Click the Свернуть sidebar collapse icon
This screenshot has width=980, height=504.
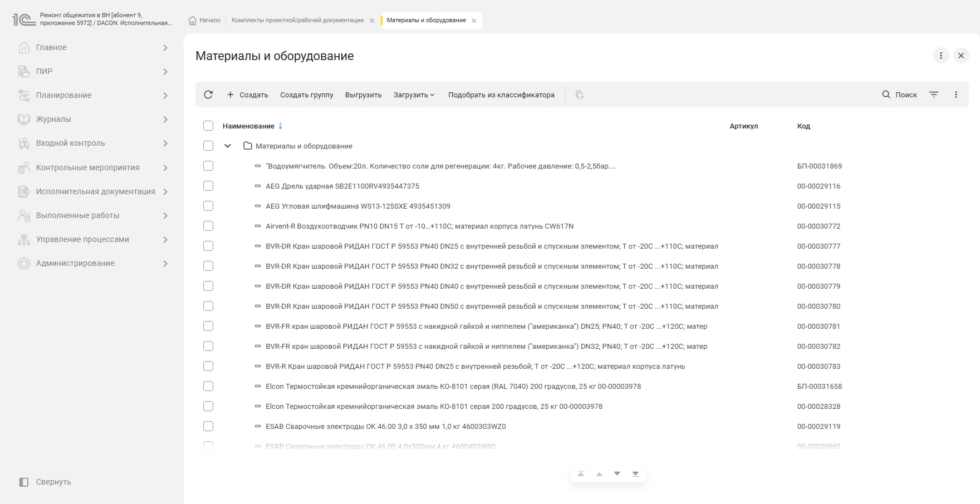click(23, 482)
